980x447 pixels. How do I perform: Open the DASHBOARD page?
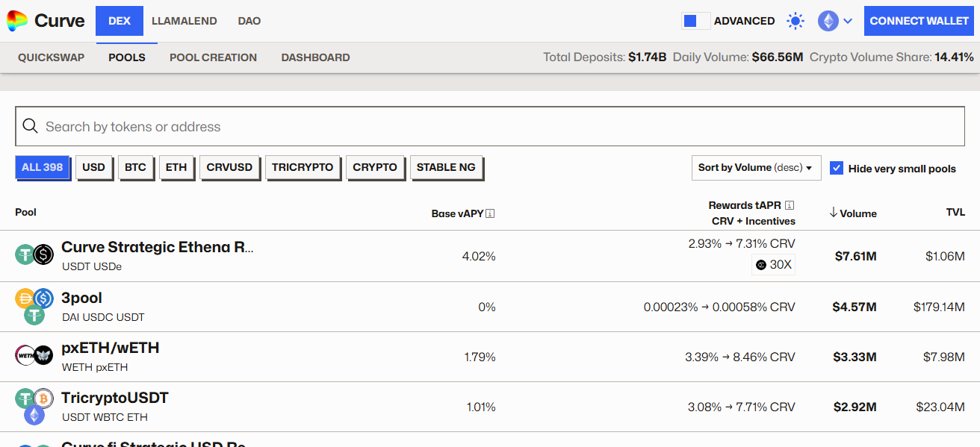click(316, 57)
